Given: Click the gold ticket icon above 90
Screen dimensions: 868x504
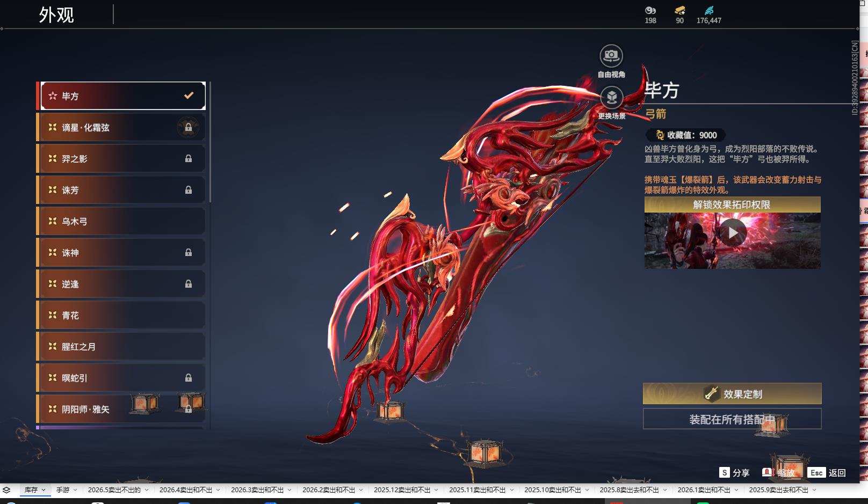Looking at the screenshot, I should [680, 10].
